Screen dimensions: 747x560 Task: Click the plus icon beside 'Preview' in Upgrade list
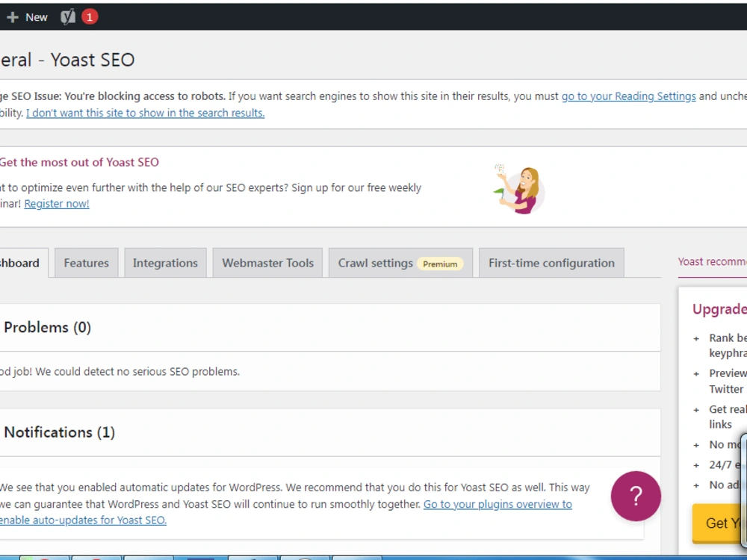click(x=696, y=374)
